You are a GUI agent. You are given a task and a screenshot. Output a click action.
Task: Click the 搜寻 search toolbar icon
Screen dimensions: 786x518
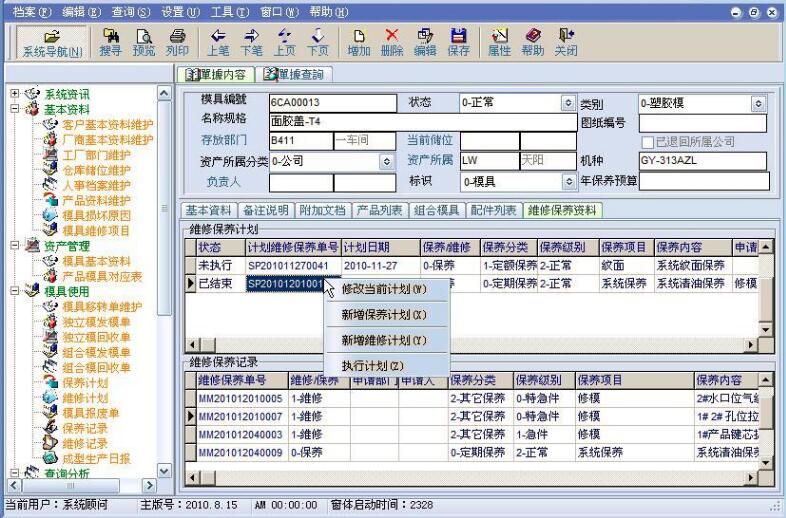(x=111, y=37)
